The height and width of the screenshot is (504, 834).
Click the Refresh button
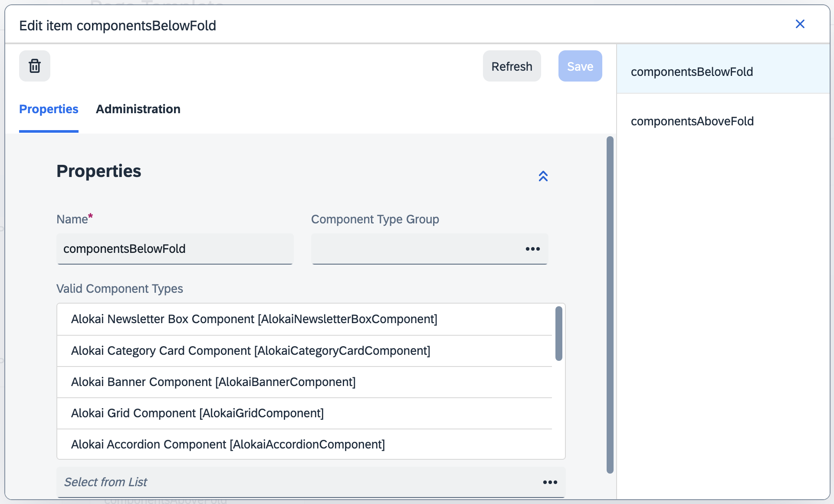pos(512,66)
